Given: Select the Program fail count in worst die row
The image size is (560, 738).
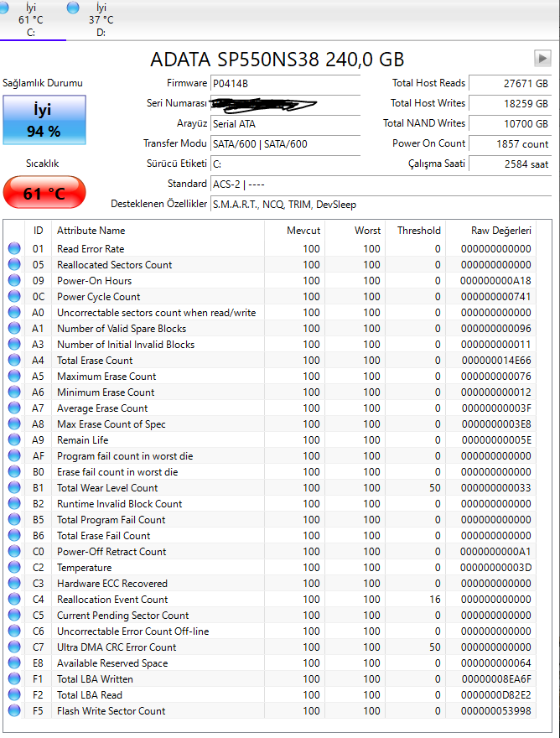Looking at the screenshot, I should pos(271,455).
